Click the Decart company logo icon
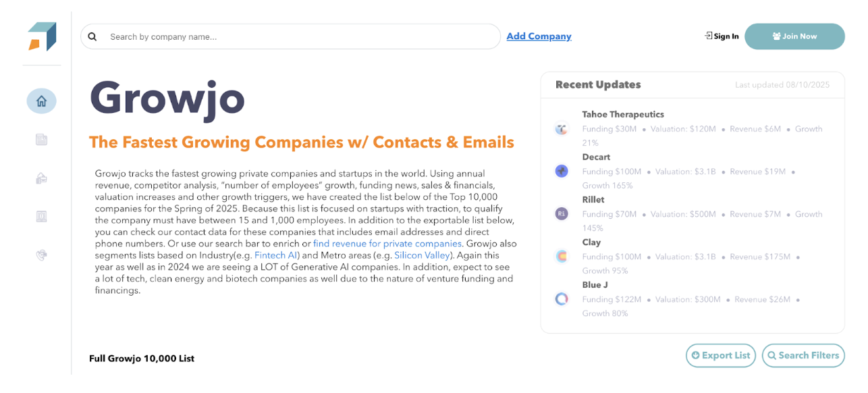The height and width of the screenshot is (393, 868). [562, 172]
